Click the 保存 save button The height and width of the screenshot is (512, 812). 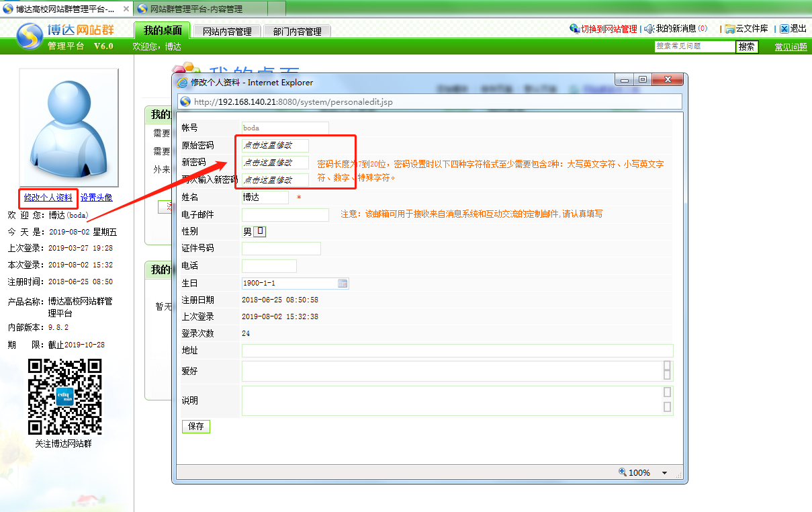196,427
